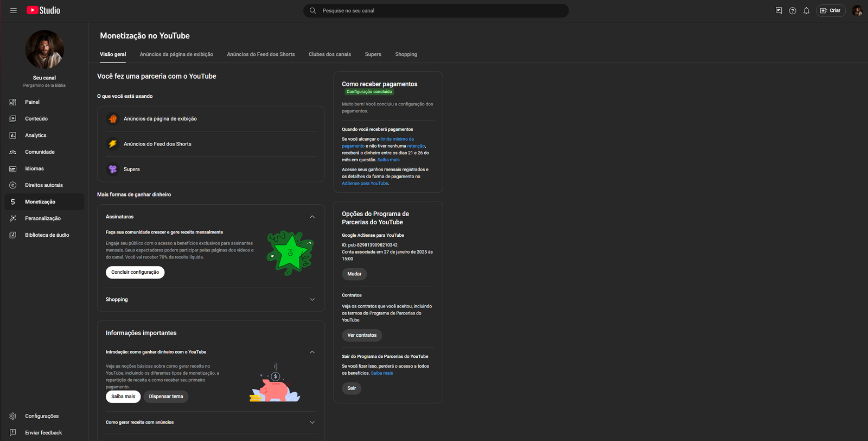This screenshot has height=441, width=868.
Task: Click the Comunidade people icon
Action: click(13, 152)
